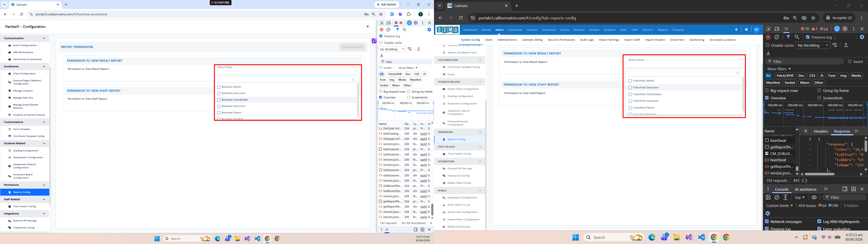
Task: Click Filter field in right DevTools network
Action: point(804,61)
